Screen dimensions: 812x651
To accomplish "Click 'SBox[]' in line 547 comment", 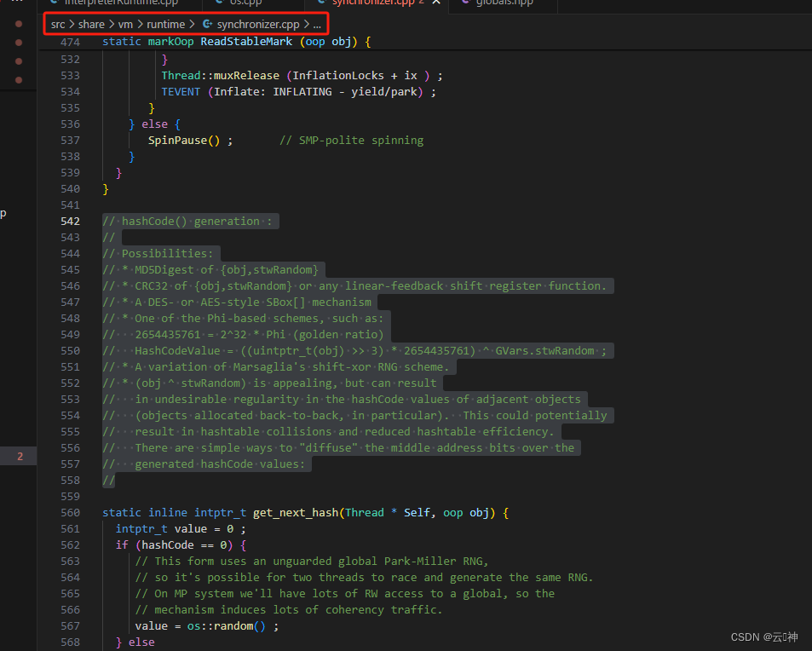I will pos(285,302).
